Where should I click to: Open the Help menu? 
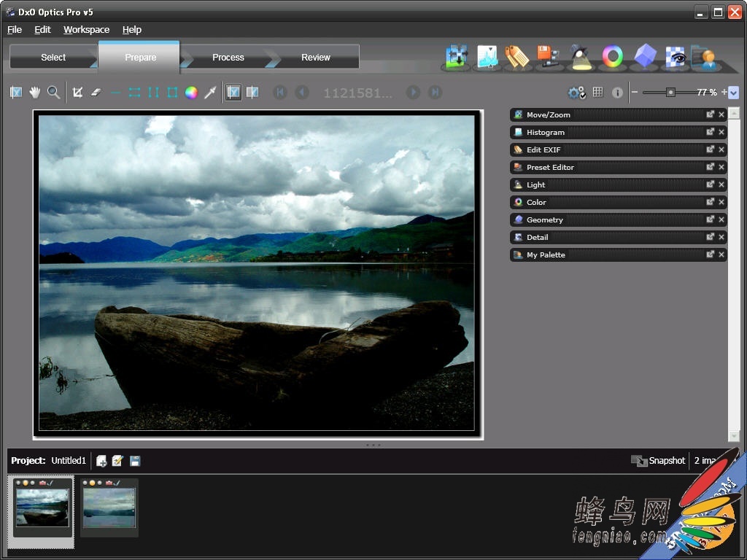tap(131, 29)
